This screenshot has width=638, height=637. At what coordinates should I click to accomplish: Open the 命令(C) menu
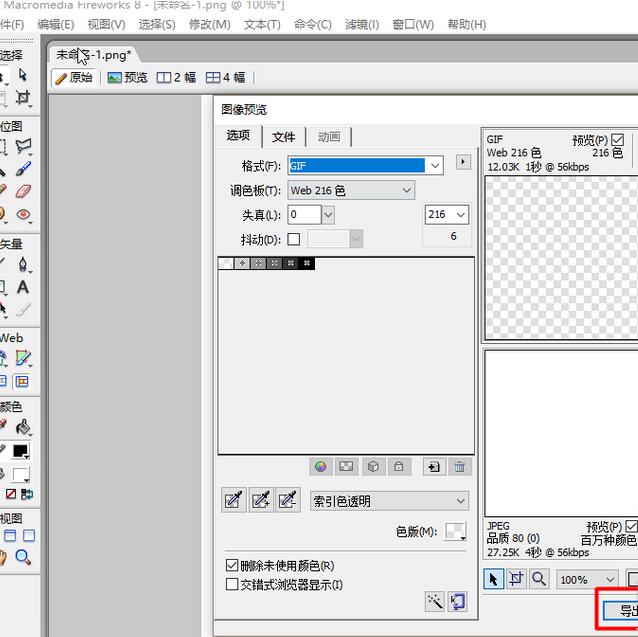click(x=313, y=24)
